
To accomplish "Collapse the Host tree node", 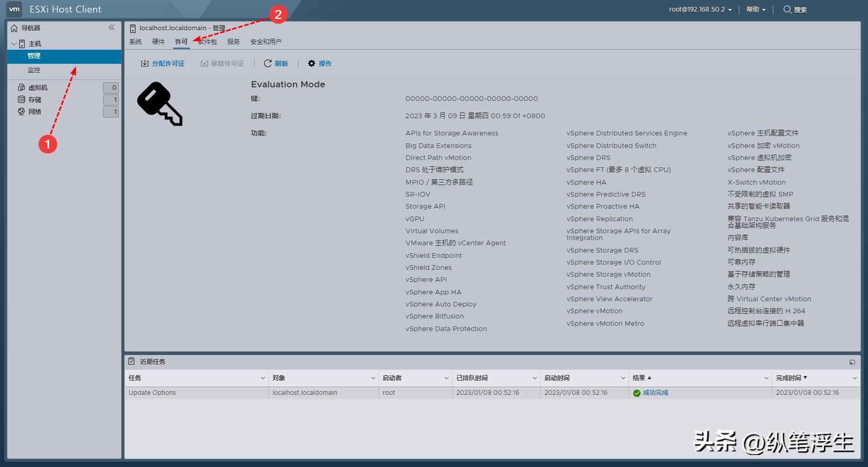I will (x=14, y=44).
